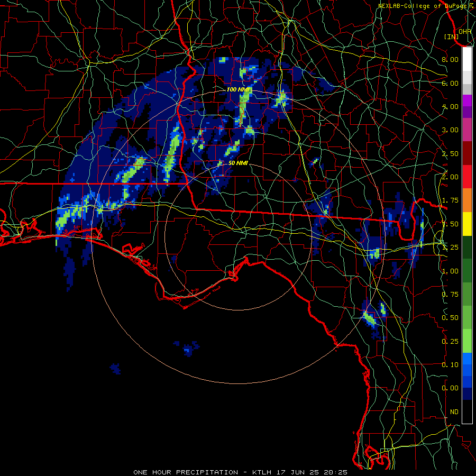Click the OHR product label above the scale
This screenshot has width=476, height=476.
(465, 31)
